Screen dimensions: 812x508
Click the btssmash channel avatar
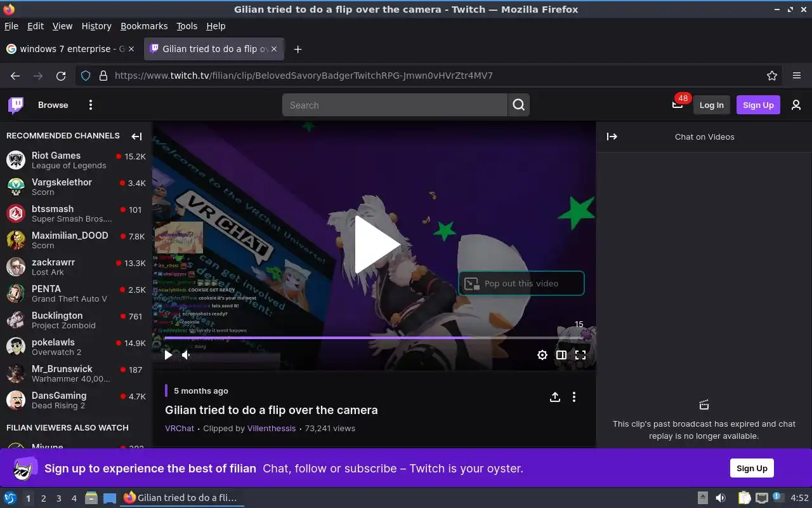point(16,213)
